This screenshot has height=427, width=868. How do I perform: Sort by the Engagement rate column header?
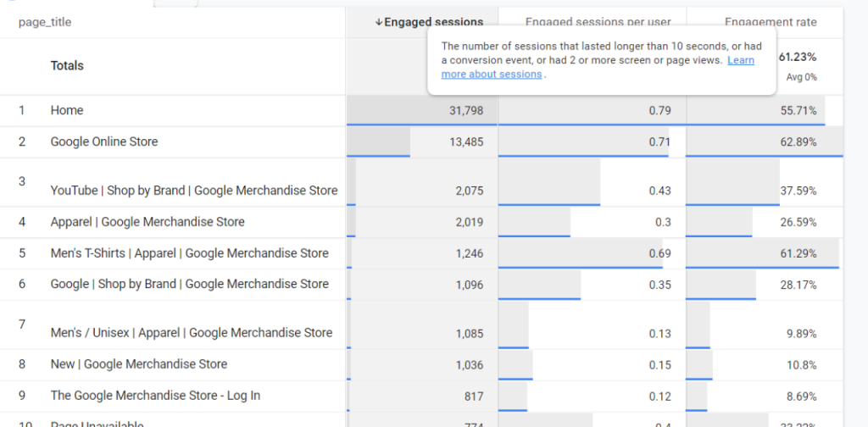[771, 23]
